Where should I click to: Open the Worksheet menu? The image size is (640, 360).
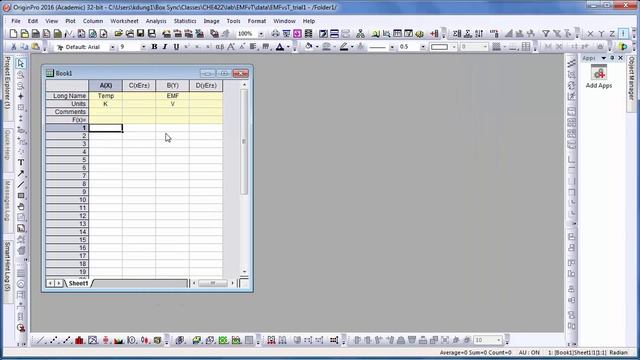[124, 21]
